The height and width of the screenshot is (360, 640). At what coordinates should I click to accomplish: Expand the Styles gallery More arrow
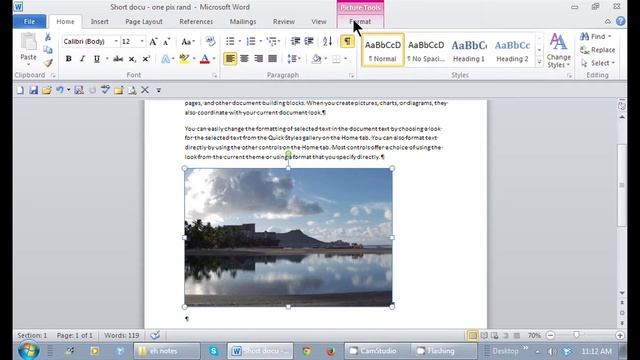[x=539, y=62]
